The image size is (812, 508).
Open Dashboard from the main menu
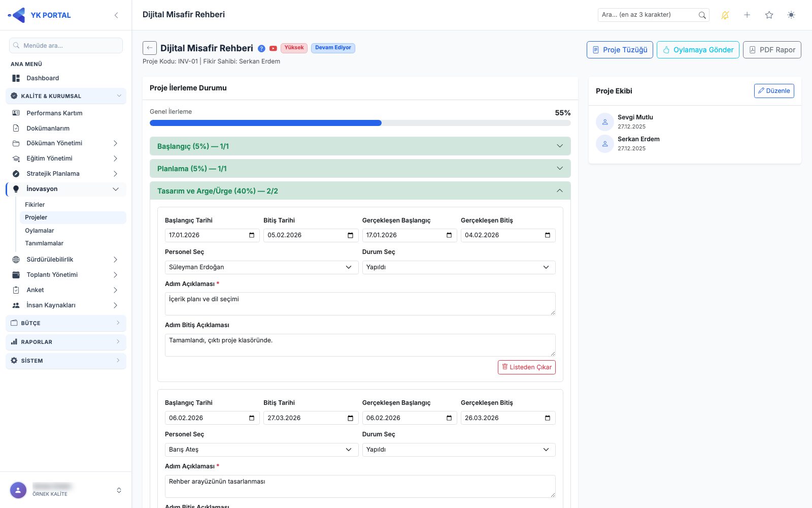(66, 78)
